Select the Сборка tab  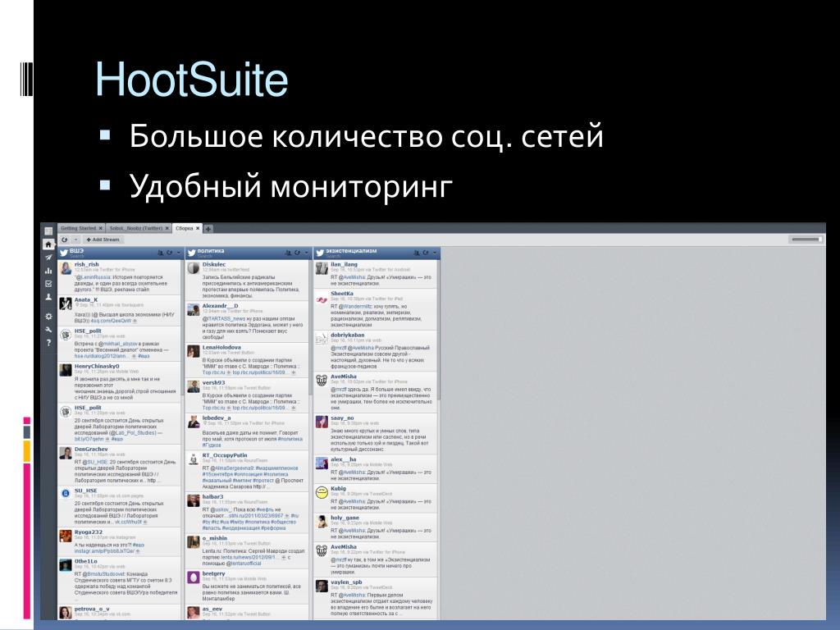click(x=185, y=228)
